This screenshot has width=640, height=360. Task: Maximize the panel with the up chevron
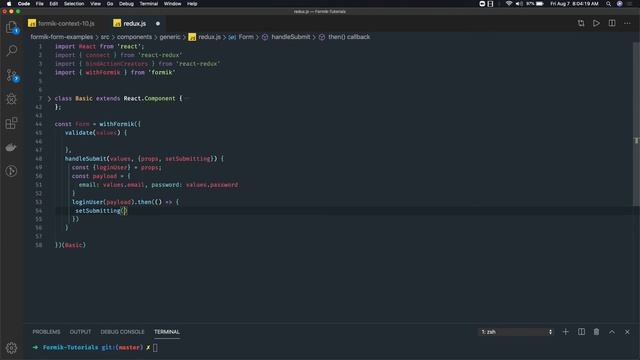(x=612, y=332)
